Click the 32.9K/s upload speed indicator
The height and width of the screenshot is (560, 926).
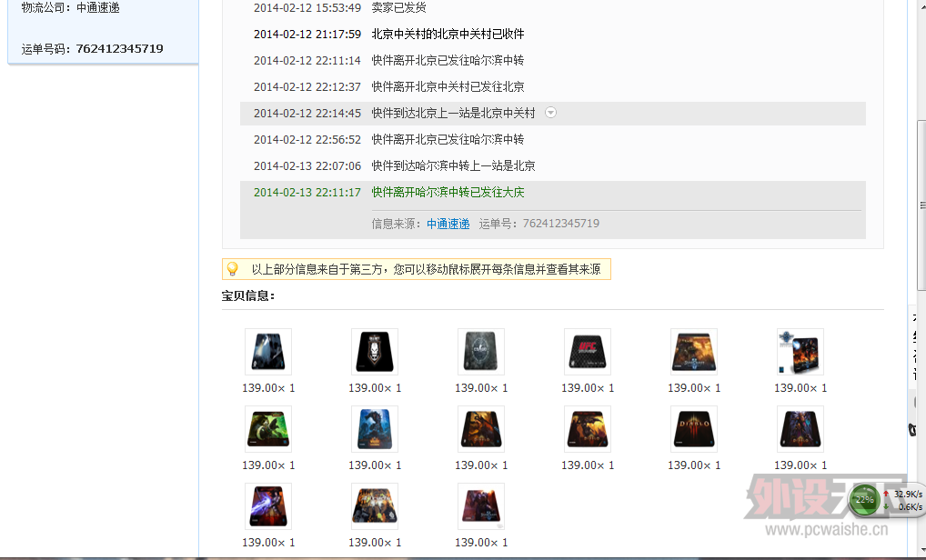(903, 494)
